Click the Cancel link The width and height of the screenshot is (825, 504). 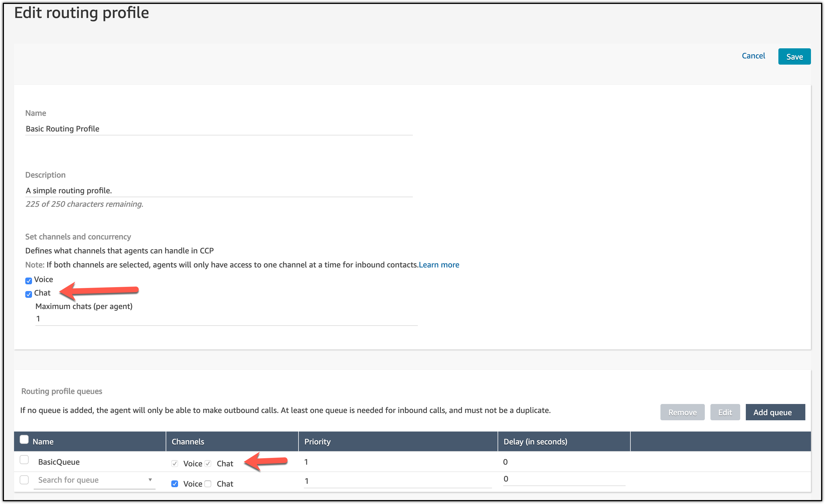(x=753, y=56)
